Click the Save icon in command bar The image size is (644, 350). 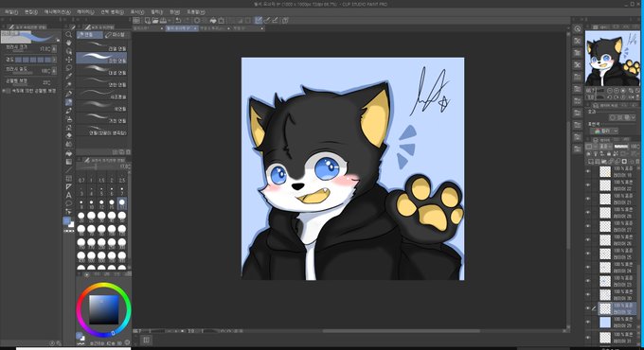click(x=163, y=20)
